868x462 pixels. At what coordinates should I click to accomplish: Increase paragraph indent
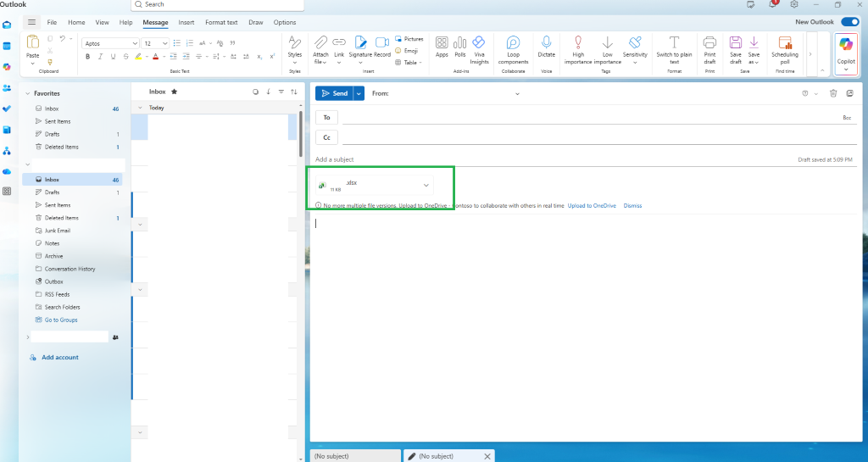click(x=186, y=57)
